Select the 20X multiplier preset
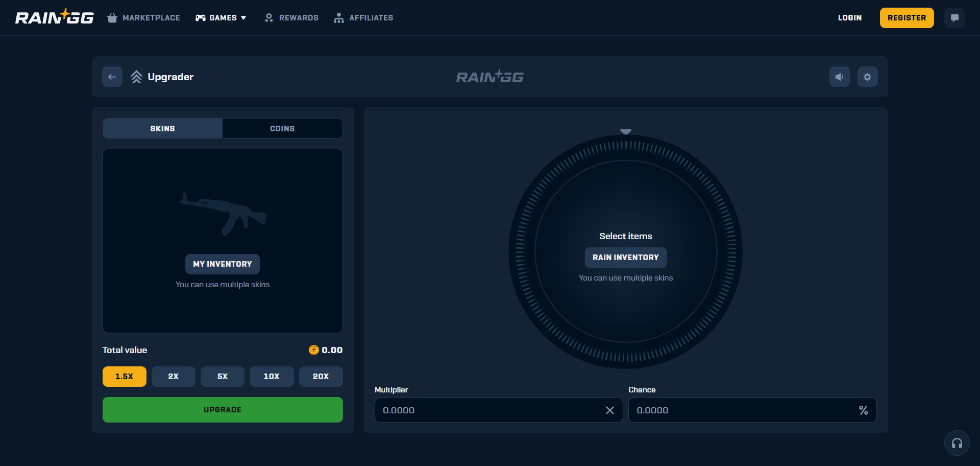Viewport: 980px width, 466px height. [321, 377]
